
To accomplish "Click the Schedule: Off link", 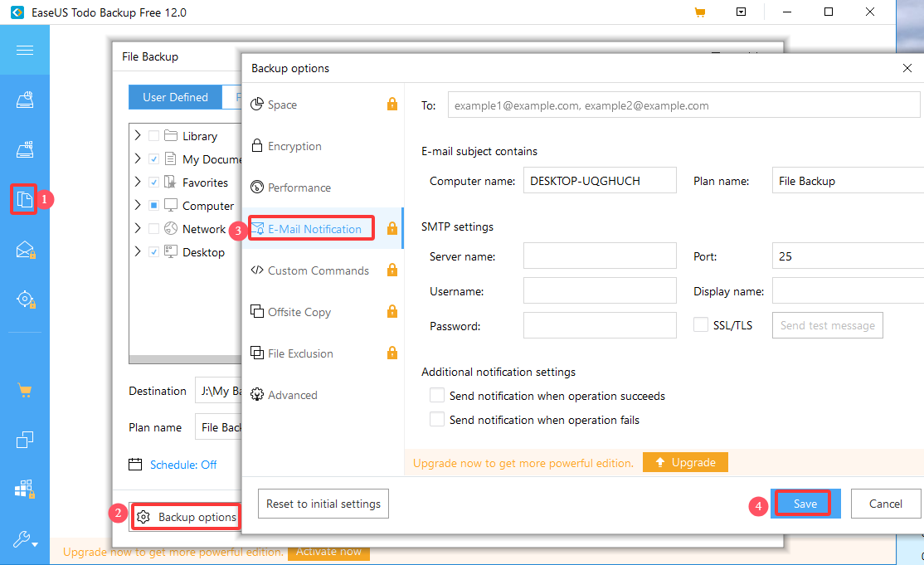I will (x=183, y=465).
